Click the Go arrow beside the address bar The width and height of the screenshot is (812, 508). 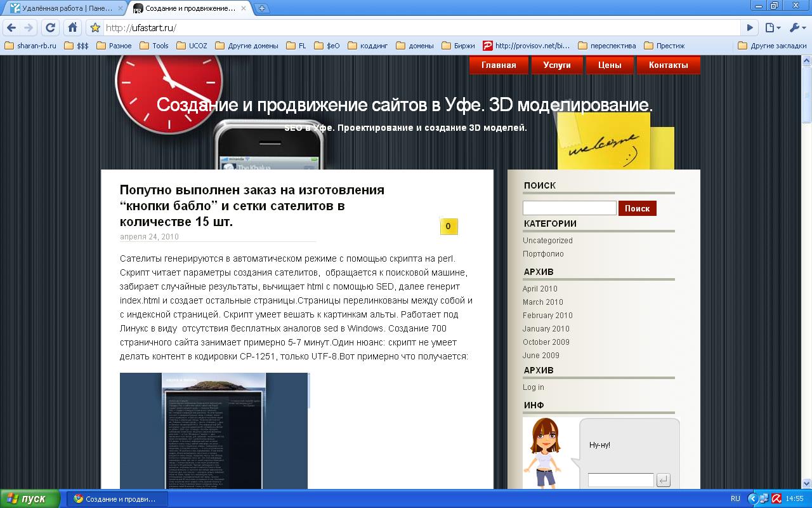749,27
